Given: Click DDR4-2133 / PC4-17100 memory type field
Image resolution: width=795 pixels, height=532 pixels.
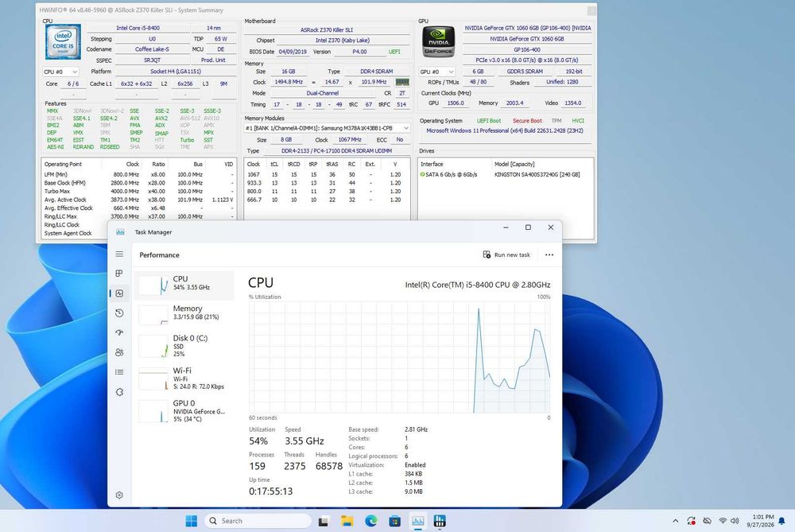Looking at the screenshot, I should coord(336,150).
